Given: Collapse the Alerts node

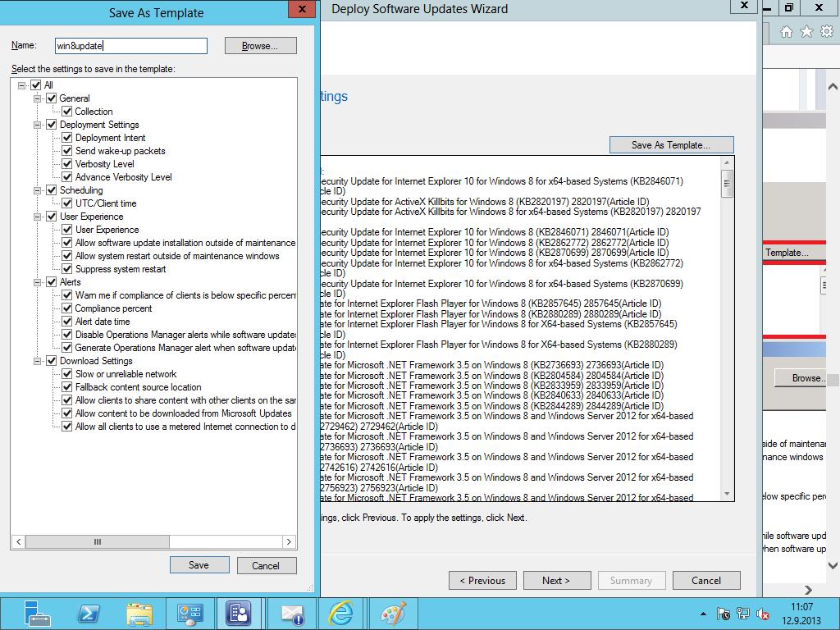Looking at the screenshot, I should [x=38, y=282].
